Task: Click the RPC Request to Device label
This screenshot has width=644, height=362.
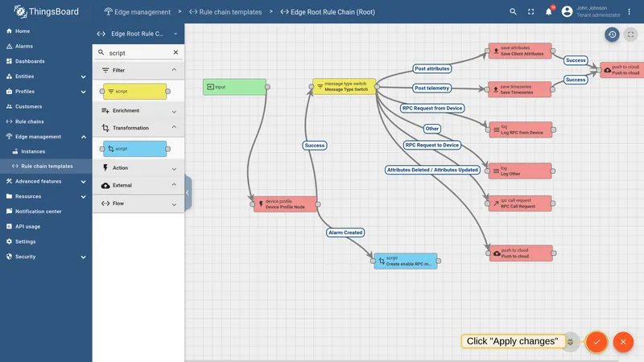Action: (x=432, y=145)
